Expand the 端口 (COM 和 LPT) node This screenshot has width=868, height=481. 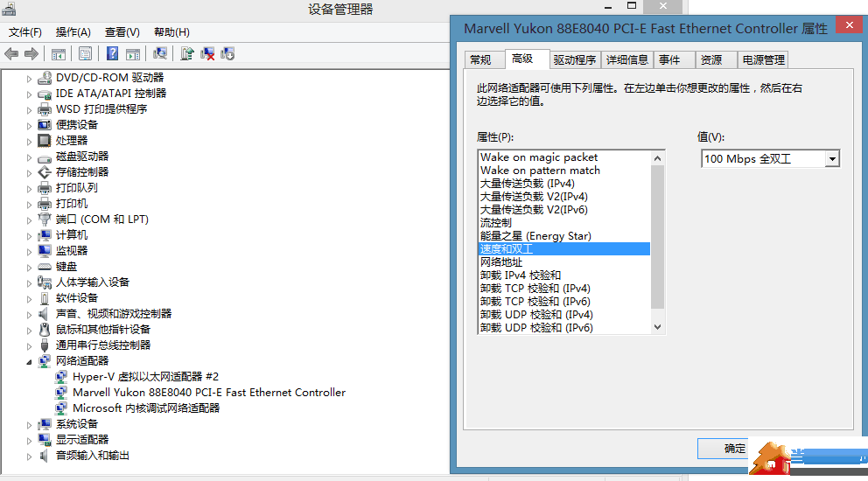point(29,220)
